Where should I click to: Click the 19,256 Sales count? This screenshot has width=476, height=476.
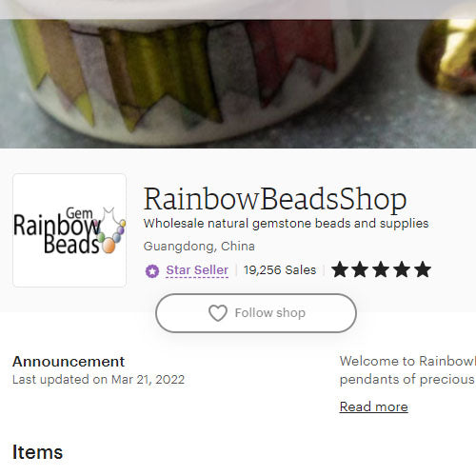click(280, 270)
